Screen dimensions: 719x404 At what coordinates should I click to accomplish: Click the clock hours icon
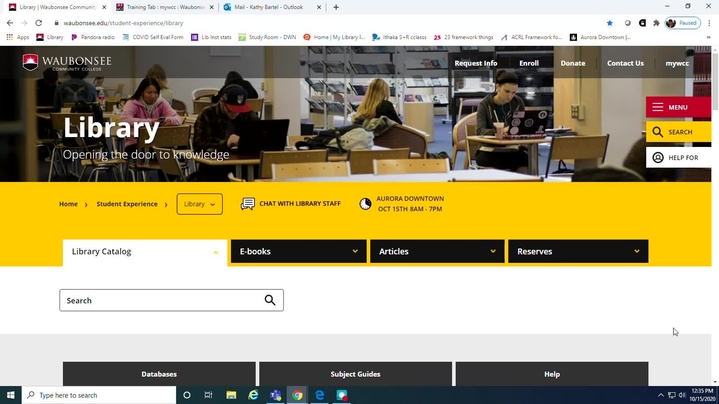coord(365,204)
